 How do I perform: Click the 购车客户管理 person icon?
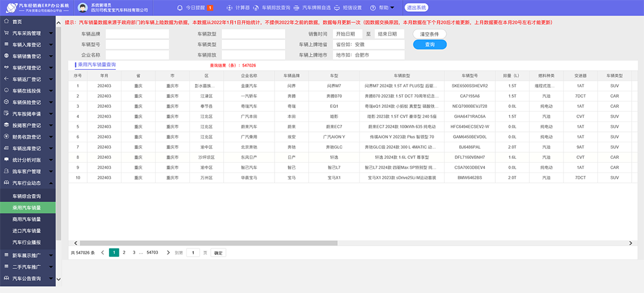pyautogui.click(x=6, y=171)
